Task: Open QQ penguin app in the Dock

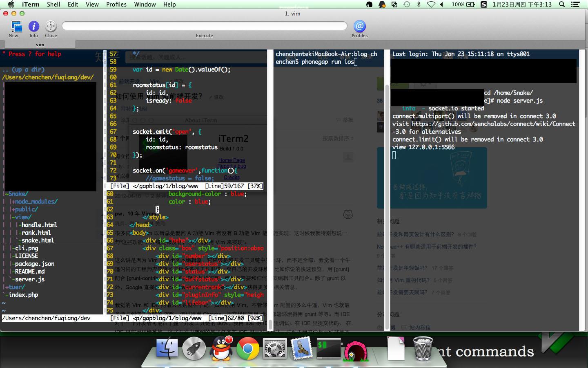Action: pos(221,348)
